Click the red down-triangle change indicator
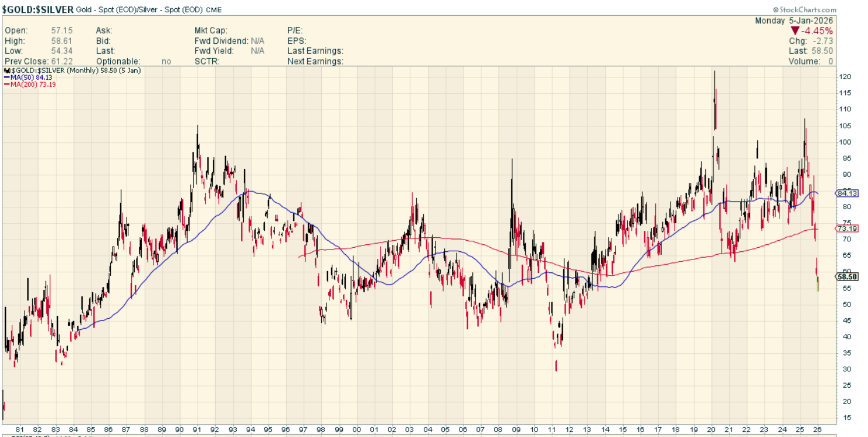 (795, 30)
